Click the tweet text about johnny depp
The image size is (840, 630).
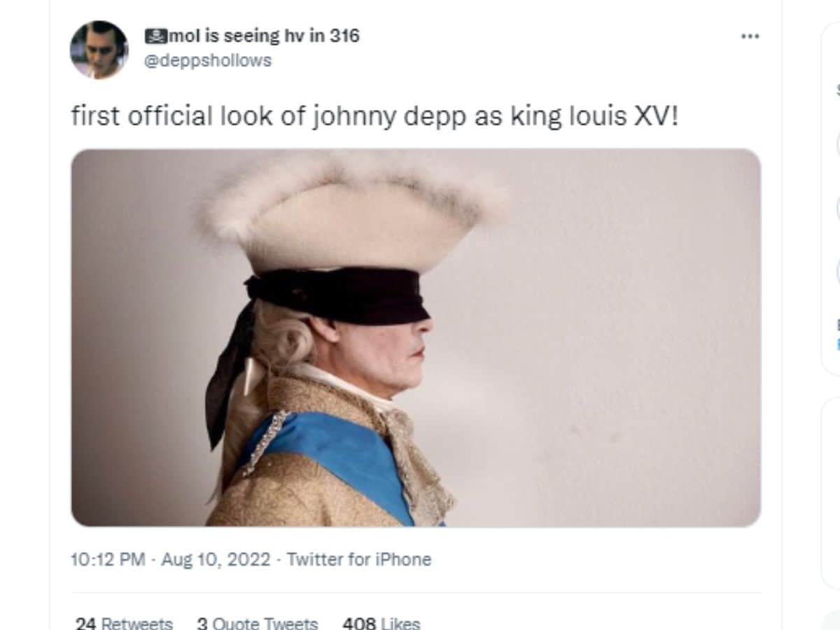[374, 115]
